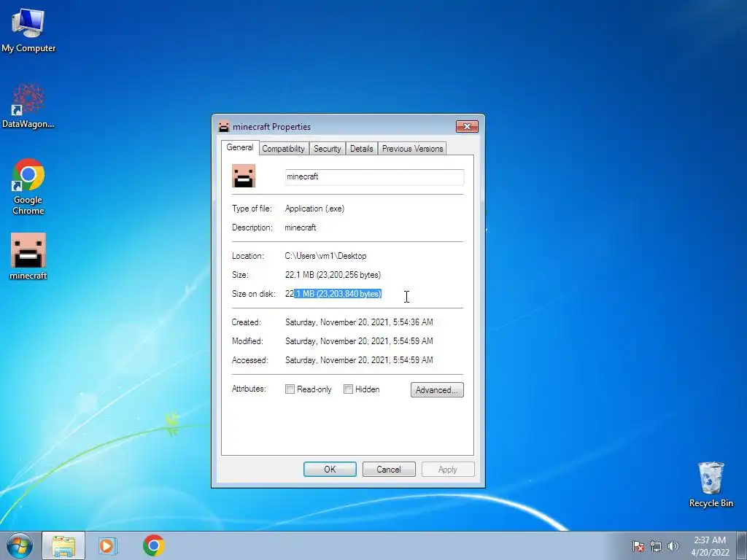
Task: Click the Cancel button
Action: 389,469
